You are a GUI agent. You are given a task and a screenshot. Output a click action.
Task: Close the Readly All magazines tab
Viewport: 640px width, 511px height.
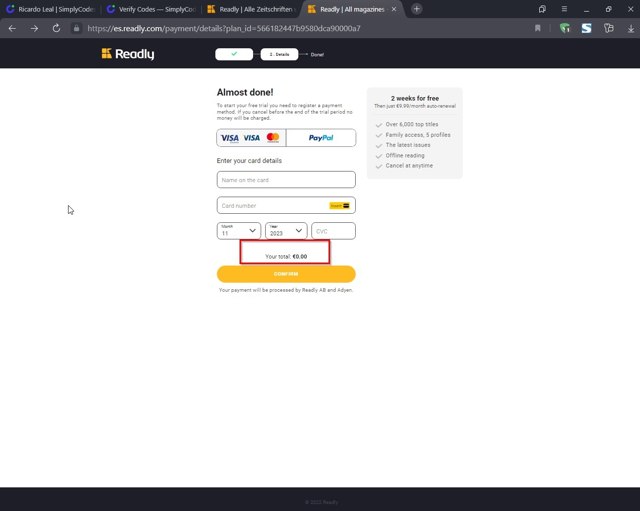[394, 9]
